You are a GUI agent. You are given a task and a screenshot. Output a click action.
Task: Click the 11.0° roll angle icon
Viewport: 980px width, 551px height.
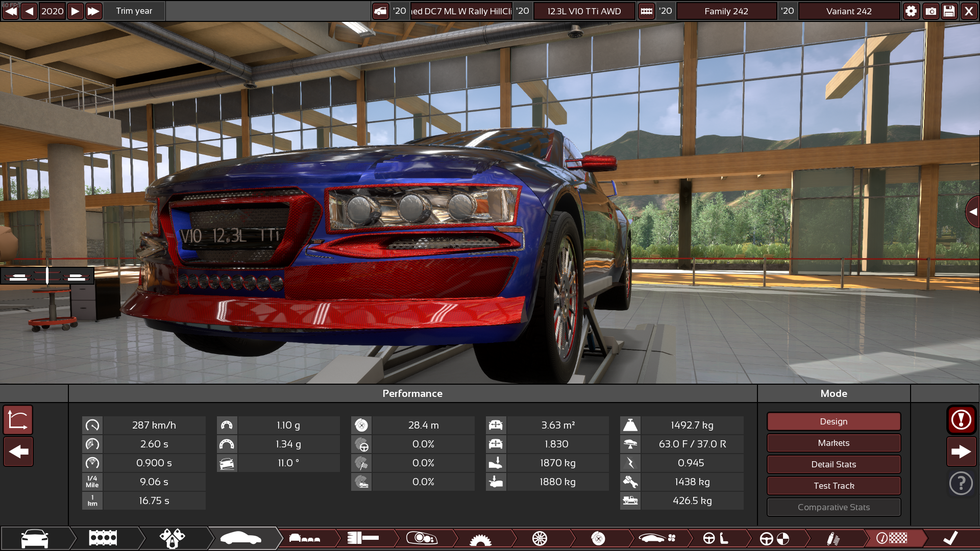click(227, 463)
